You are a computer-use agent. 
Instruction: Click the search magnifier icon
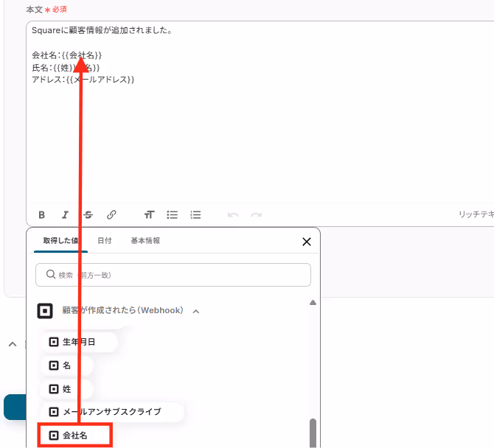pyautogui.click(x=51, y=274)
